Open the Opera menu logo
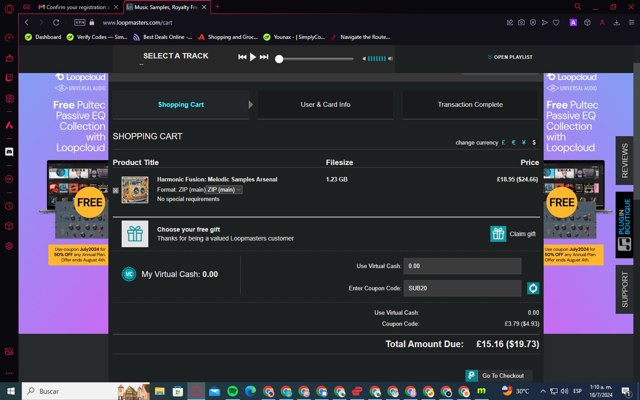This screenshot has width=640, height=400. 9,8
